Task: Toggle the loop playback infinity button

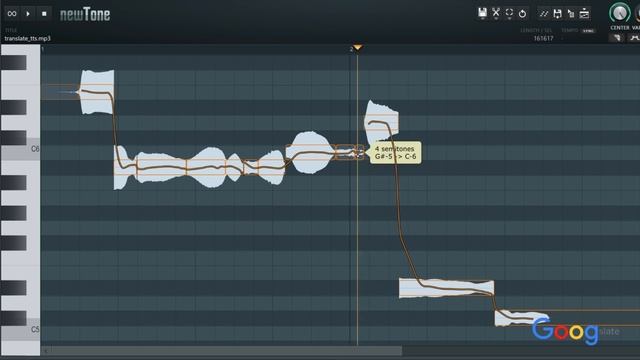Action: 12,13
